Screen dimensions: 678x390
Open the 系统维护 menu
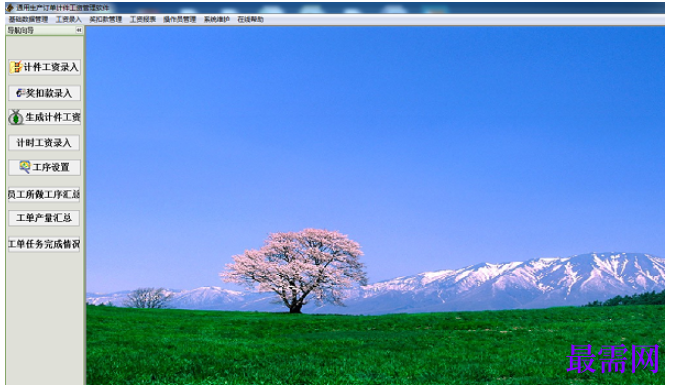click(217, 19)
